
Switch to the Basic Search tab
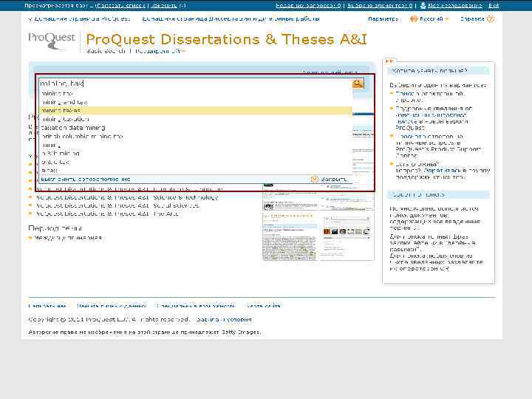click(106, 51)
